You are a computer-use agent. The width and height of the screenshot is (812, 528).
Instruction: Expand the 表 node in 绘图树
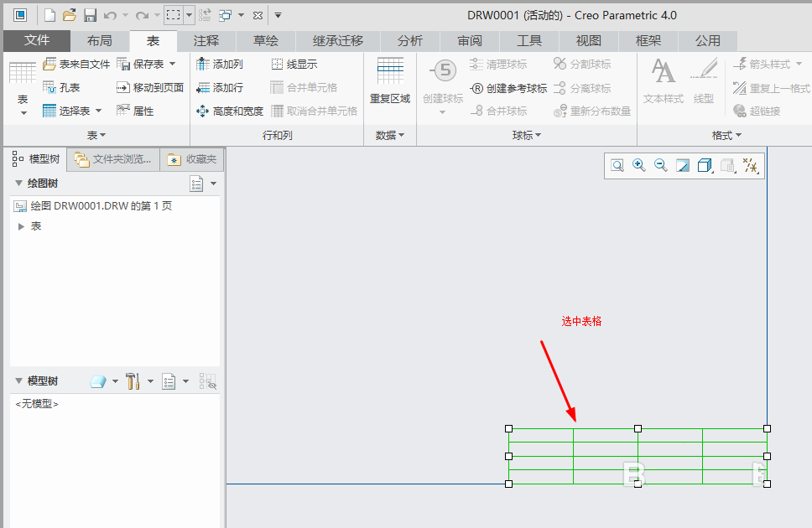coord(20,225)
